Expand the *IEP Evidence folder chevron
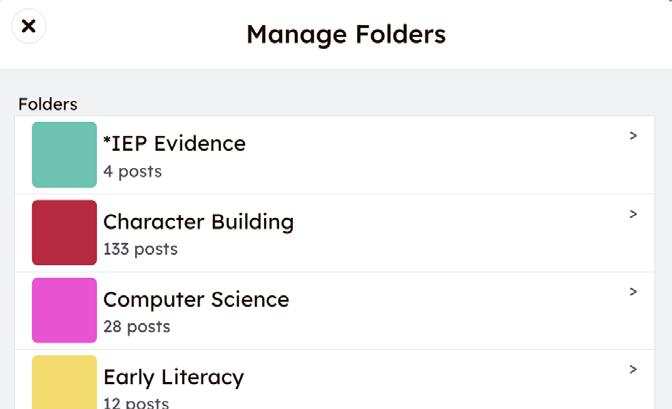 (633, 136)
